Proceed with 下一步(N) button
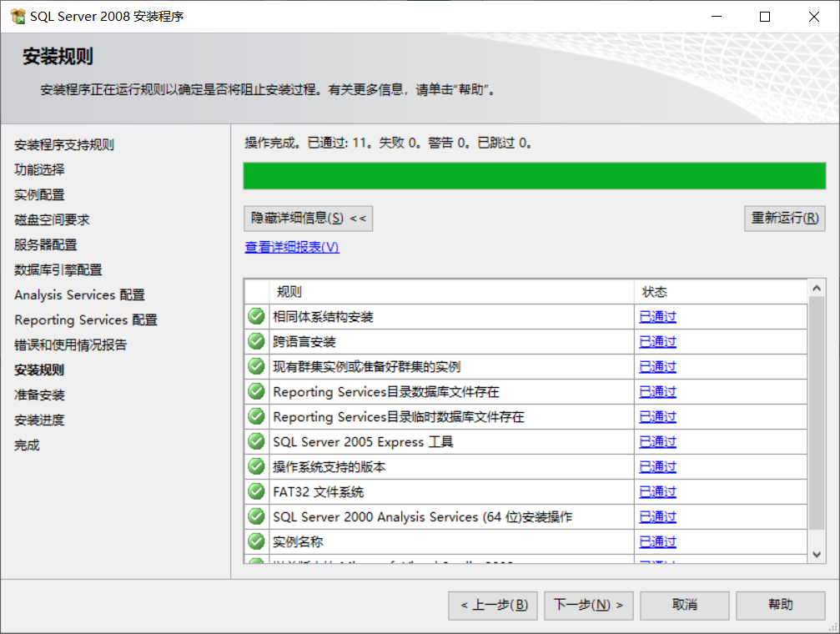Screen dimensions: 840x634 coord(588,605)
